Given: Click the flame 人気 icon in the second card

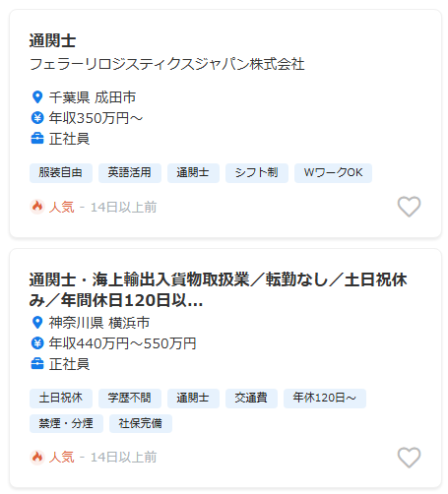Looking at the screenshot, I should (x=37, y=457).
